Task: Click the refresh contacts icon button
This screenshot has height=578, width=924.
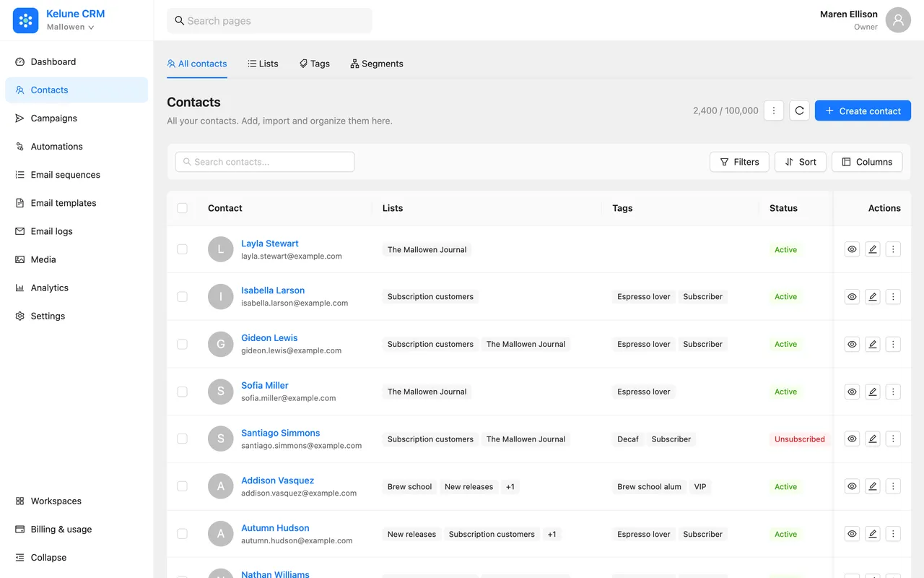Action: point(799,111)
